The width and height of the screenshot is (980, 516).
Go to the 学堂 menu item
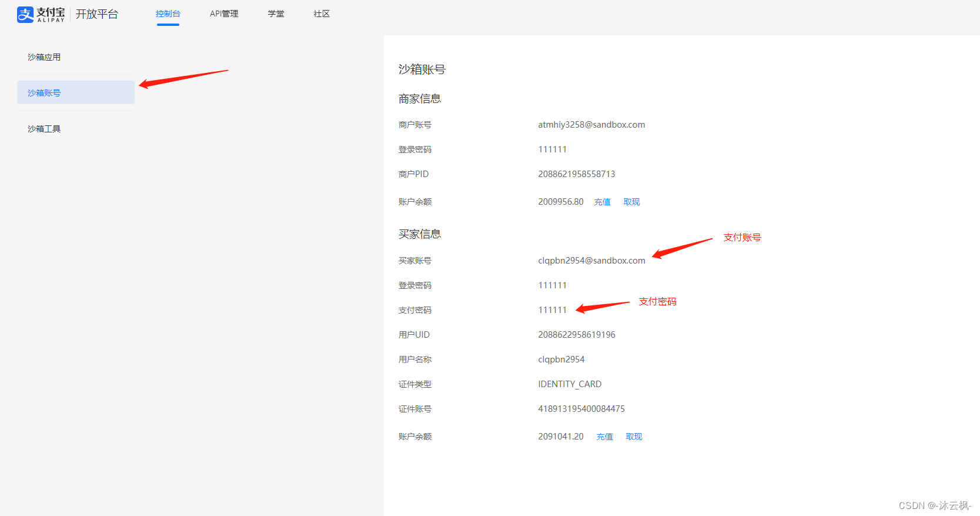276,14
